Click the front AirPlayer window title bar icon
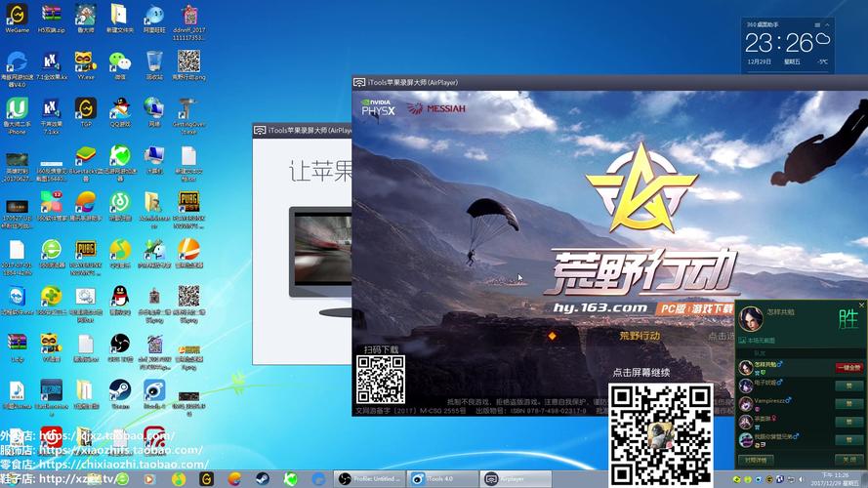 point(359,82)
